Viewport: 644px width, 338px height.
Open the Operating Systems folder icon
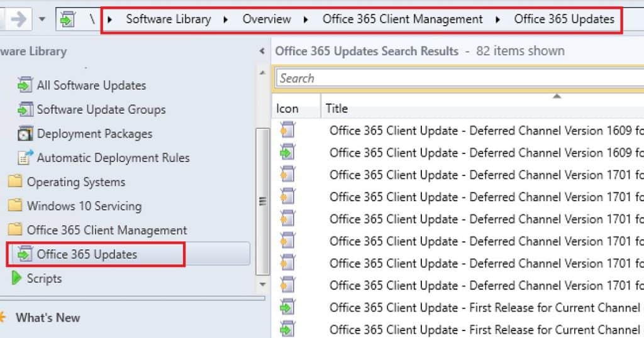coord(15,182)
